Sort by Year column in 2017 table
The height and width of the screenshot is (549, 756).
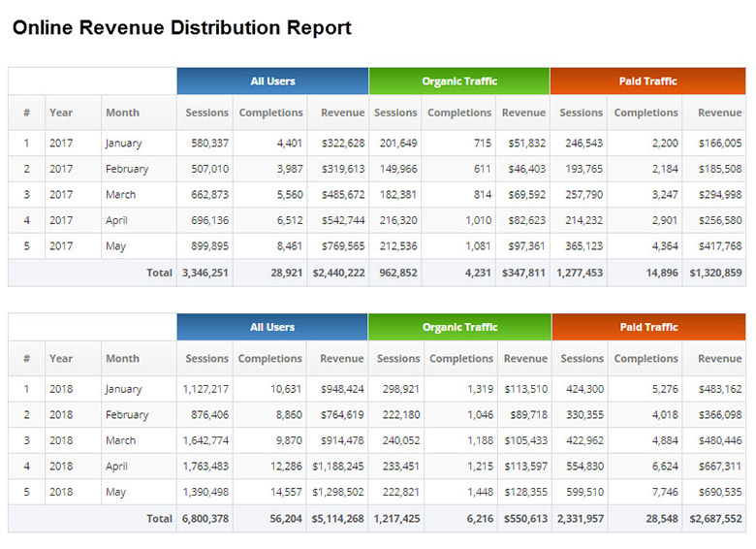click(x=61, y=113)
